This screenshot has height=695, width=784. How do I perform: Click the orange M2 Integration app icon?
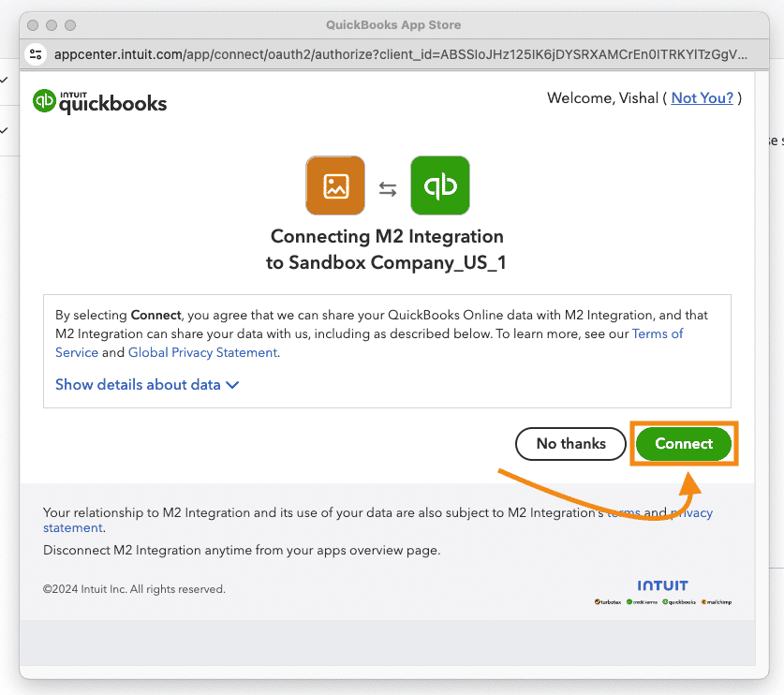334,185
